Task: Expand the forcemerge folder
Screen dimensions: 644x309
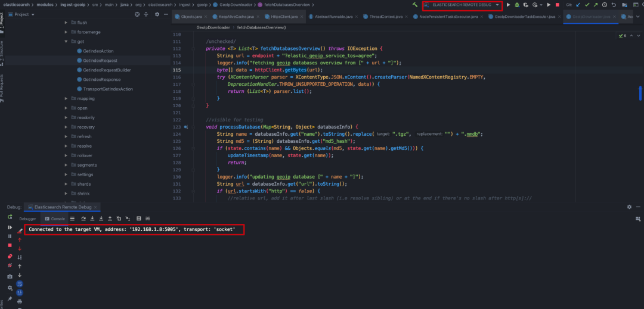Action: [x=66, y=32]
